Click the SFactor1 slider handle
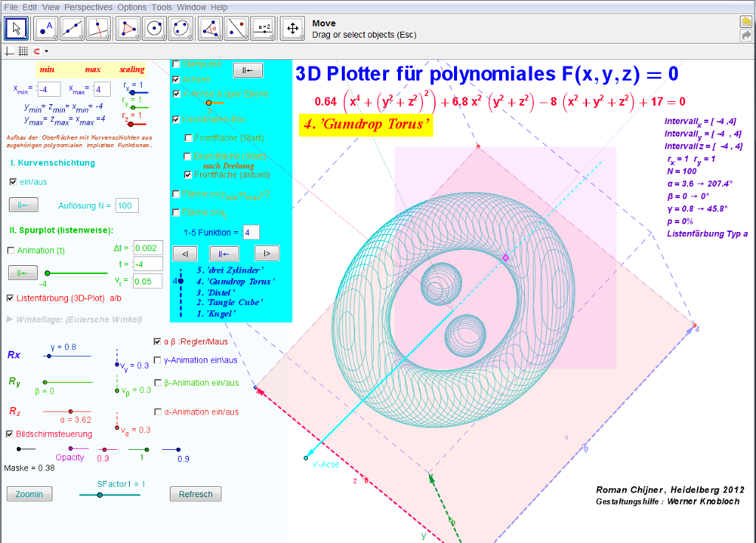The height and width of the screenshot is (543, 756). (x=100, y=495)
